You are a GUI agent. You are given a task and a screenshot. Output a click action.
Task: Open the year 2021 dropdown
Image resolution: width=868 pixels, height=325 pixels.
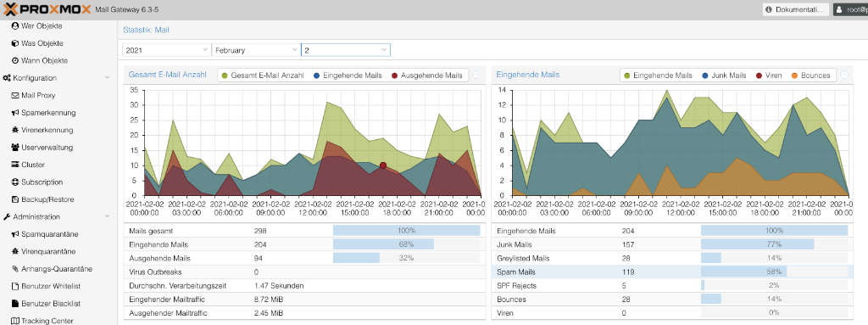(x=167, y=50)
